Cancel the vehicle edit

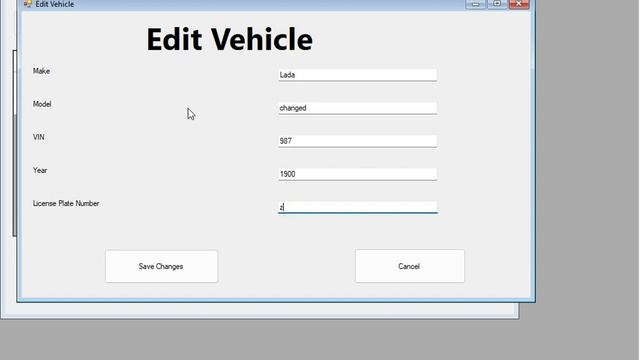click(x=409, y=266)
